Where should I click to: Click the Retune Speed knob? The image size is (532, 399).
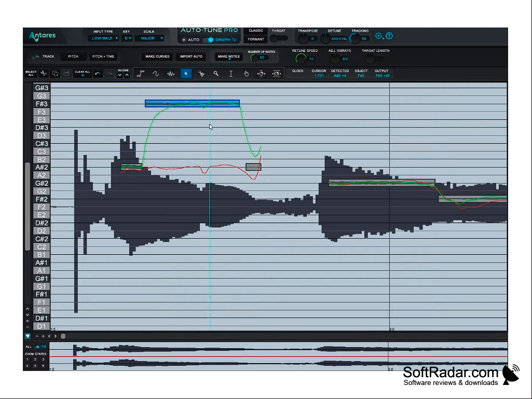301,59
